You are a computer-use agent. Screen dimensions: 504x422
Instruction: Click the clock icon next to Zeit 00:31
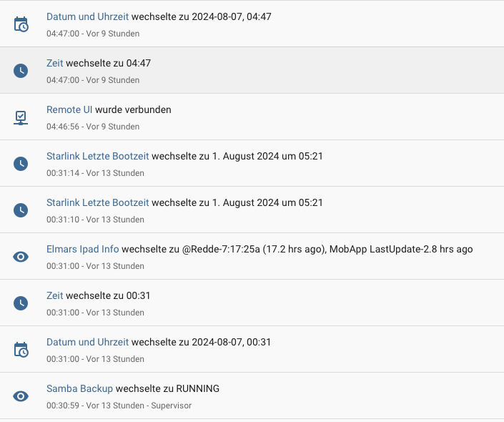(x=21, y=303)
